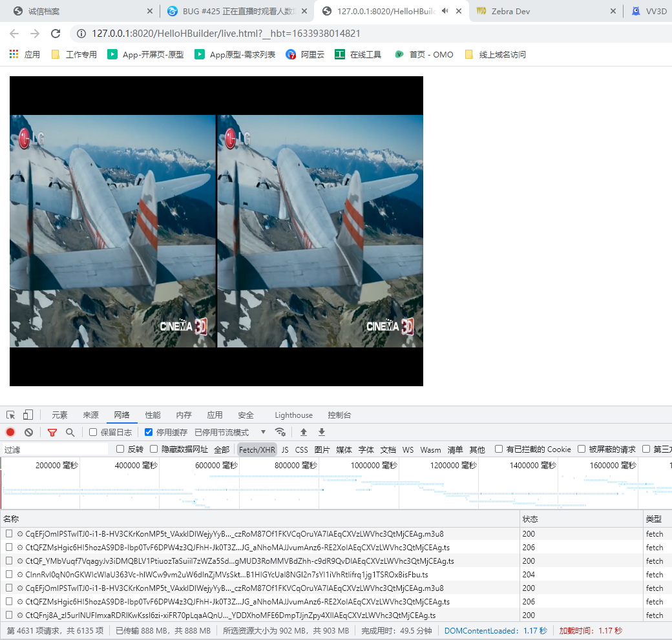
Task: Filter requests by 媒体
Action: coord(344,449)
